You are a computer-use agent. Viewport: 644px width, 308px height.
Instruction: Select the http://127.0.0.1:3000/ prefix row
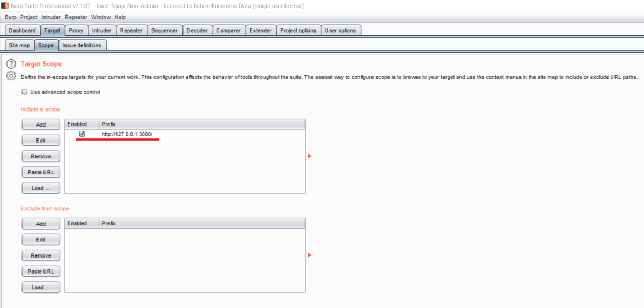[185, 134]
